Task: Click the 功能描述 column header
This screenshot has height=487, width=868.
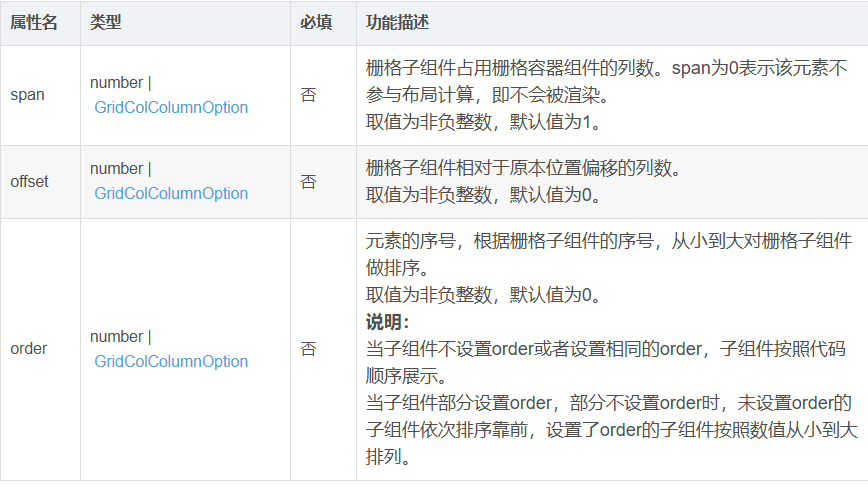Action: 397,23
